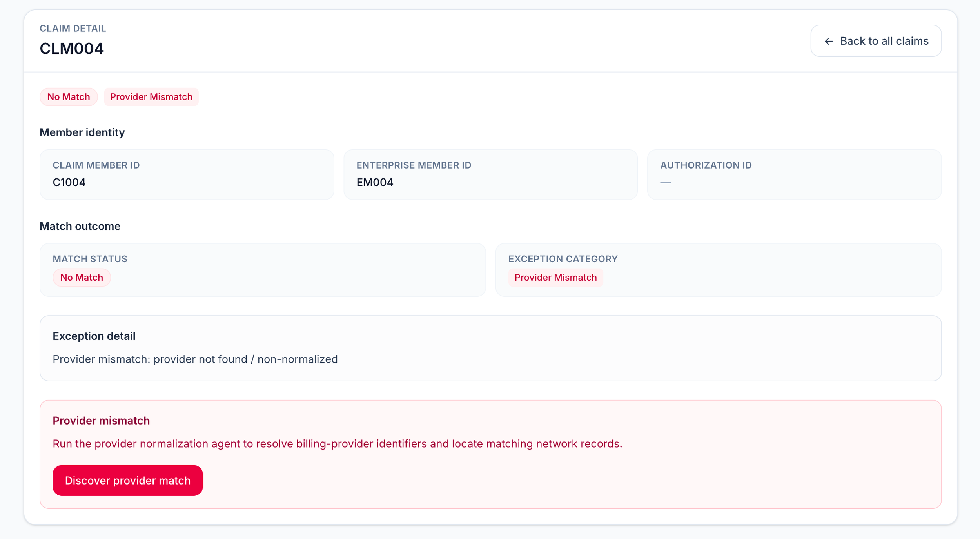Click the red Provider mismatch alert heading
This screenshot has width=980, height=539.
coord(101,421)
